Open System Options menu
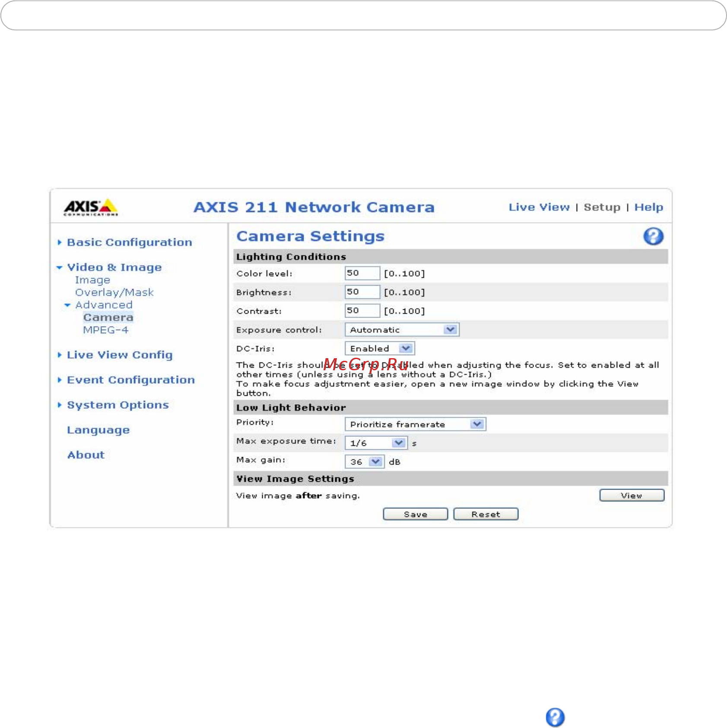 (117, 405)
